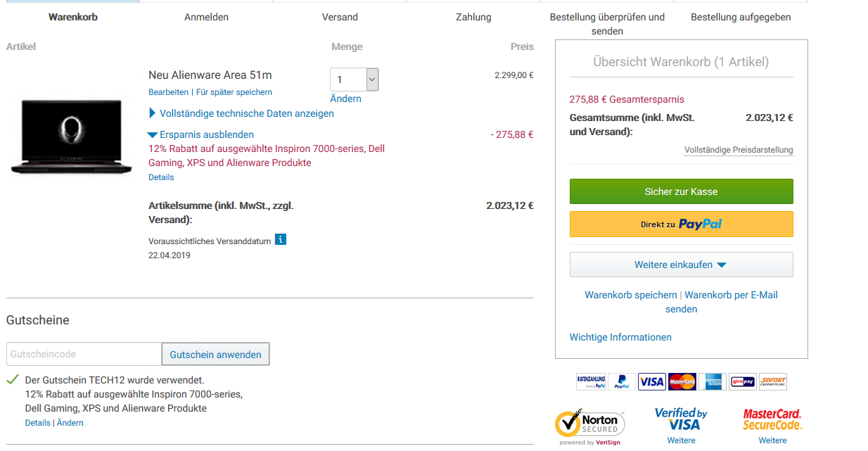Go to the Zahlung step tab
Image resolution: width=868 pixels, height=451 pixels.
click(473, 17)
